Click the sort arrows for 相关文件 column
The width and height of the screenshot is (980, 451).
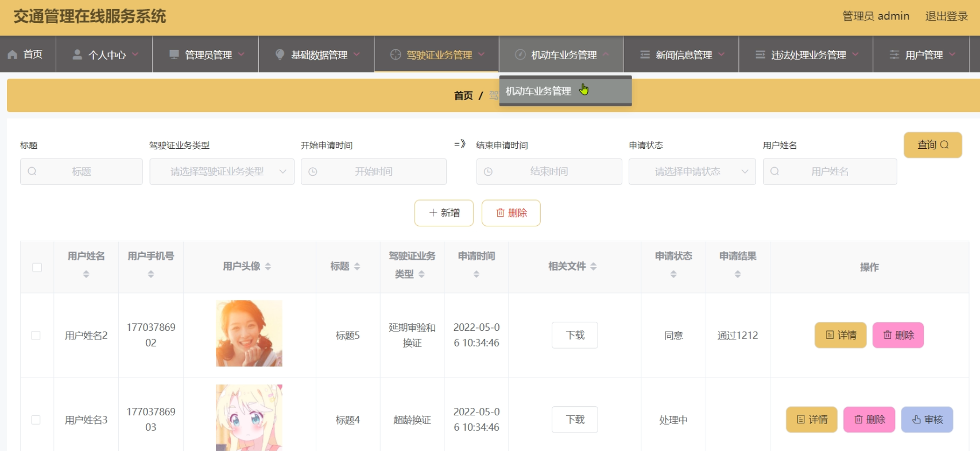coord(594,267)
